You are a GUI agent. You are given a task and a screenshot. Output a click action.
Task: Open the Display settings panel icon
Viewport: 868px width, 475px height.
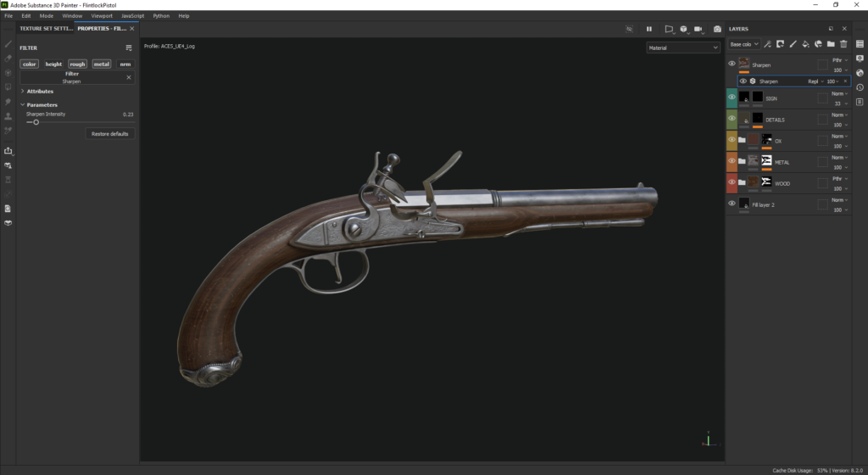pos(860,59)
